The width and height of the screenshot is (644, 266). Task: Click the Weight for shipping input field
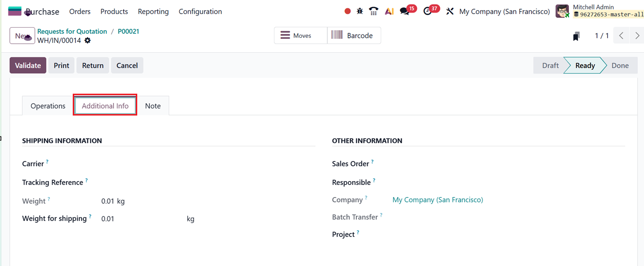point(141,219)
